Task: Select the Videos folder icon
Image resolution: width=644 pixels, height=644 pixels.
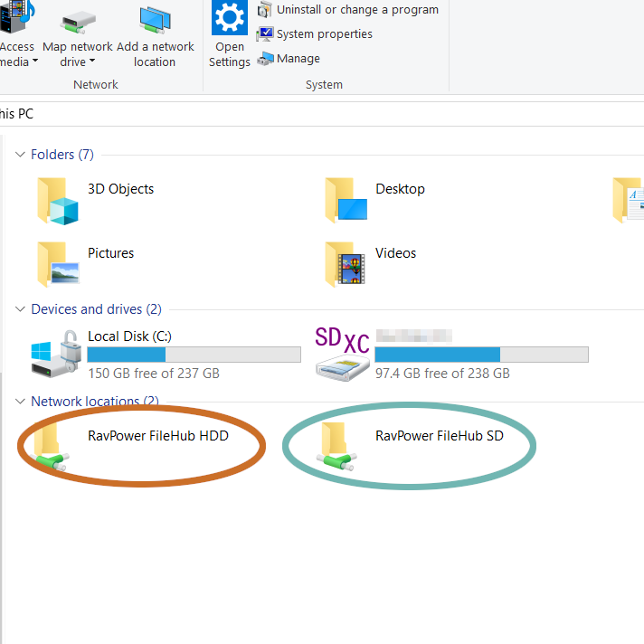Action: [345, 264]
